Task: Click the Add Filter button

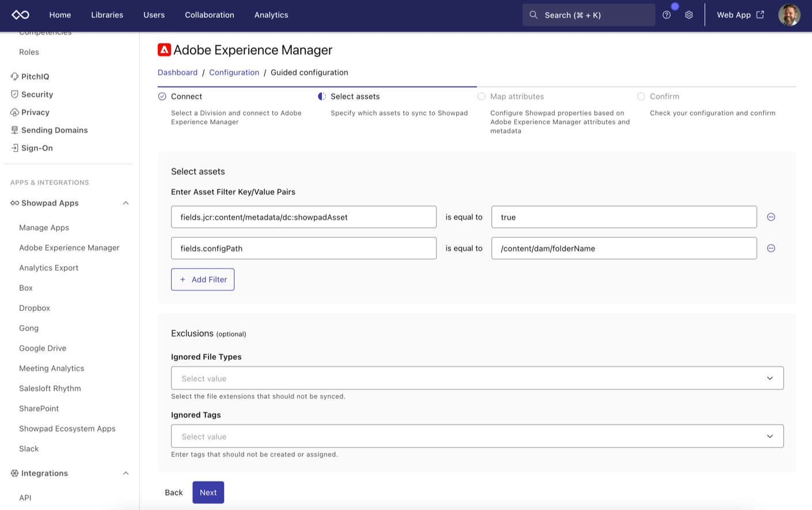Action: point(203,279)
